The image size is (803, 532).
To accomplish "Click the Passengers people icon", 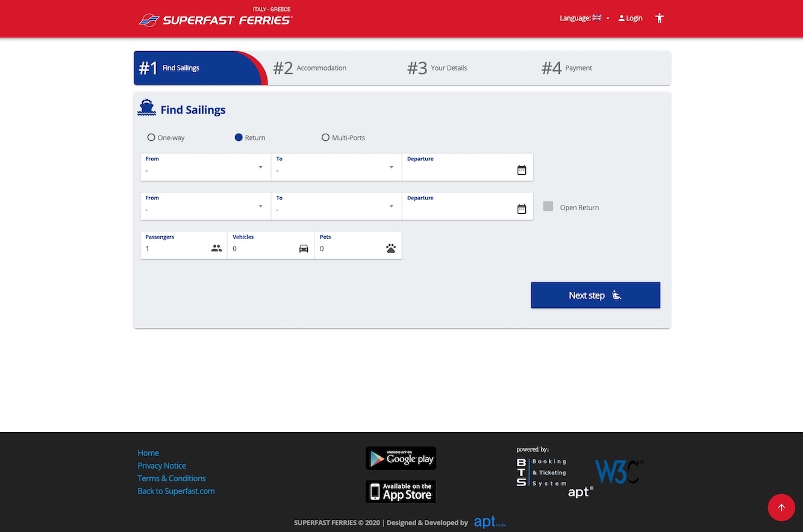I will click(217, 248).
